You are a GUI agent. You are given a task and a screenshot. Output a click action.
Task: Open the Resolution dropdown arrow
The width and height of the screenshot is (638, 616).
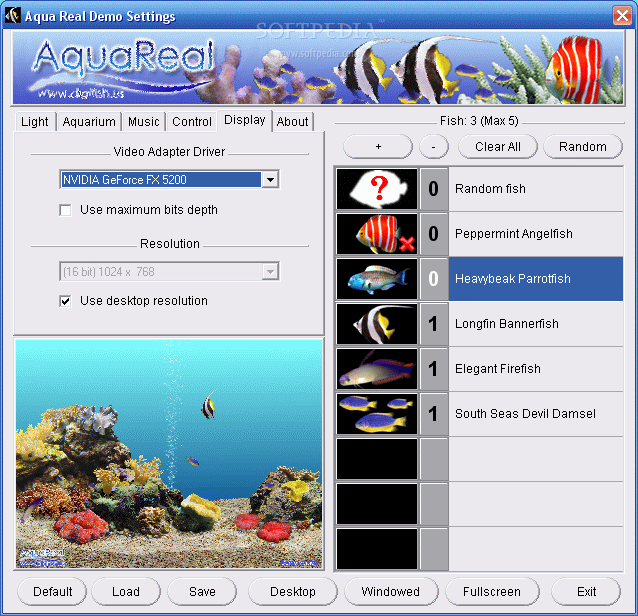(x=270, y=271)
